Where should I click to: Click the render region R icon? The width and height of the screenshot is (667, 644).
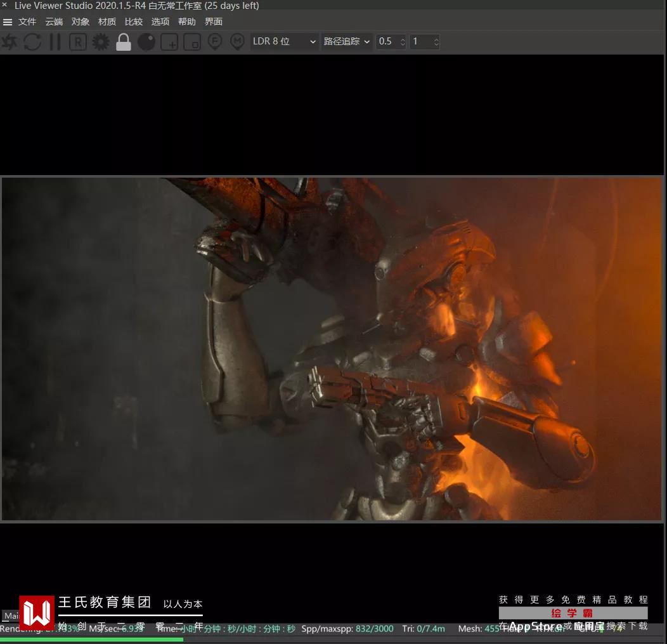(x=78, y=42)
